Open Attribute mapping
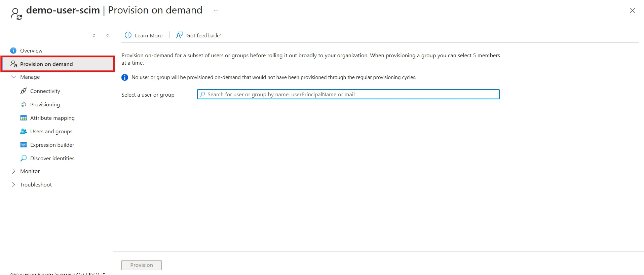Screen dimensions: 644x275 click(x=52, y=118)
